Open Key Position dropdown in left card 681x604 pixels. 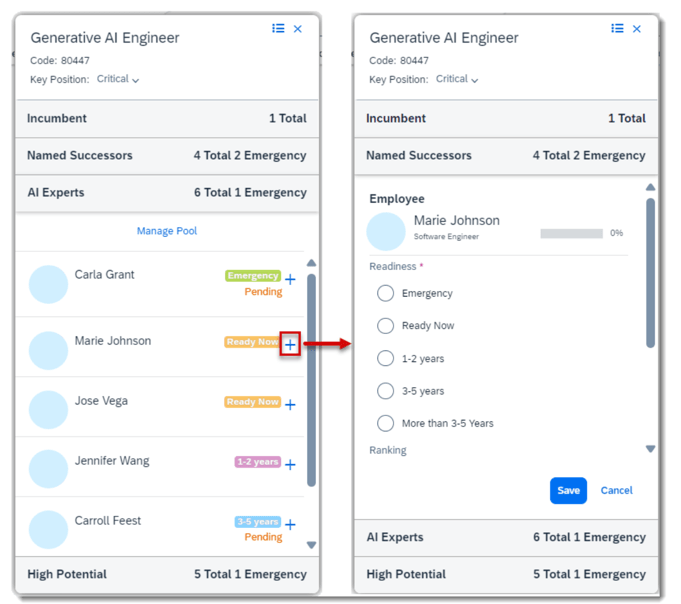(x=119, y=79)
